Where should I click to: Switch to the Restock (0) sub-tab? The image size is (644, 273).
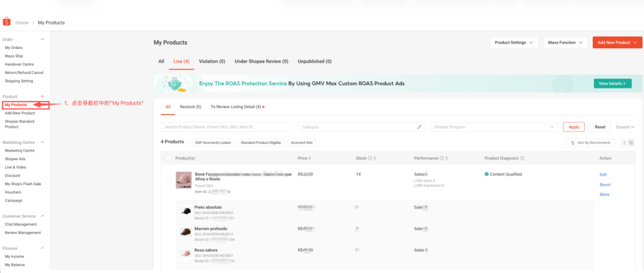click(x=190, y=107)
